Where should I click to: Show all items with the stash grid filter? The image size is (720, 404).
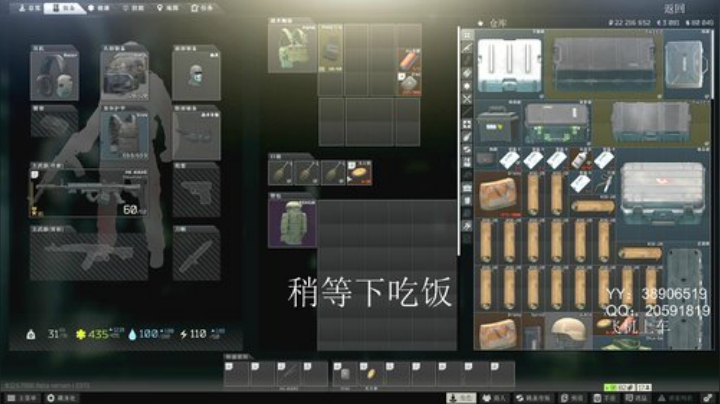467,35
